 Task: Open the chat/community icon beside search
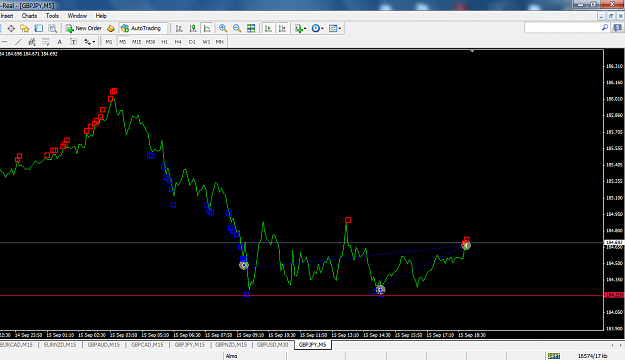(618, 28)
